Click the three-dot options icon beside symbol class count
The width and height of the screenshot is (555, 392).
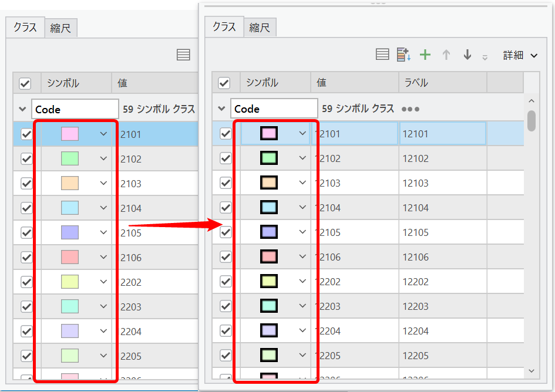click(410, 109)
